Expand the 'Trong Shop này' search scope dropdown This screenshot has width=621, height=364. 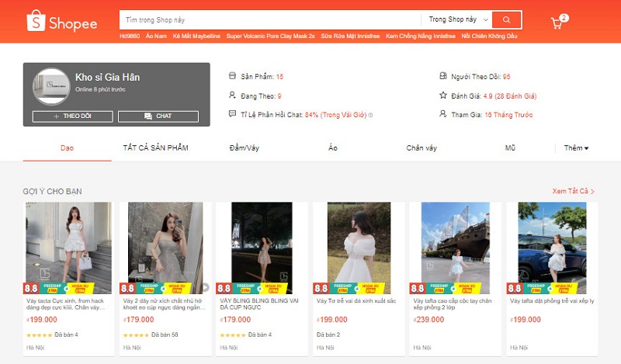click(x=458, y=19)
